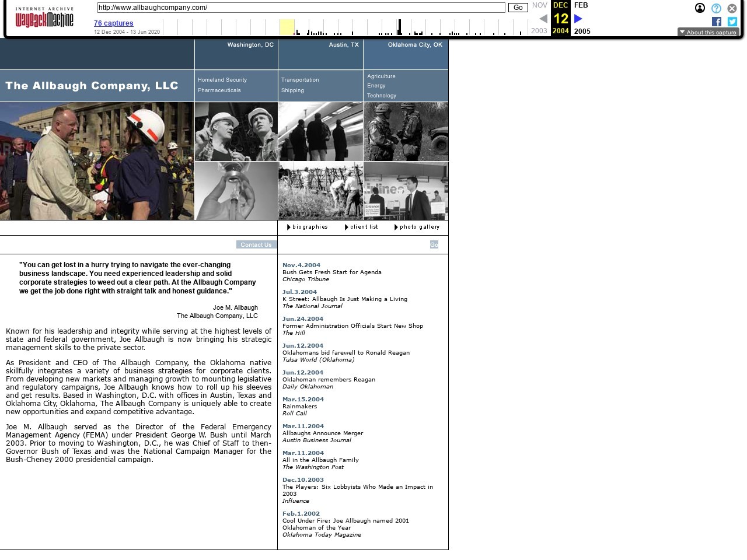This screenshot has width=747, height=560.
Task: Go to previous capture arrow
Action: [543, 19]
